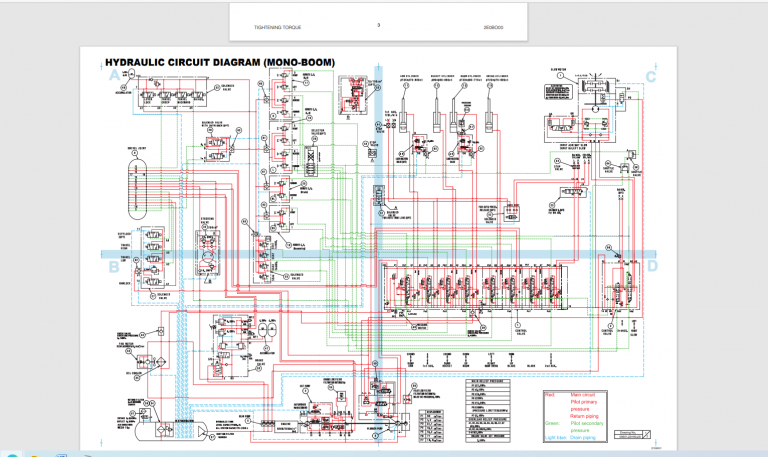Click the 'Red:' legend label

click(x=550, y=395)
